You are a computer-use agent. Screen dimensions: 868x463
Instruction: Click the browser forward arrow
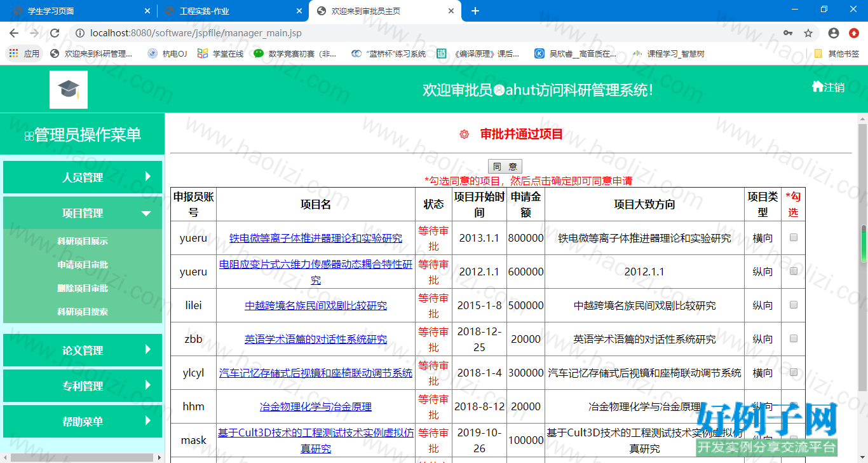point(34,33)
